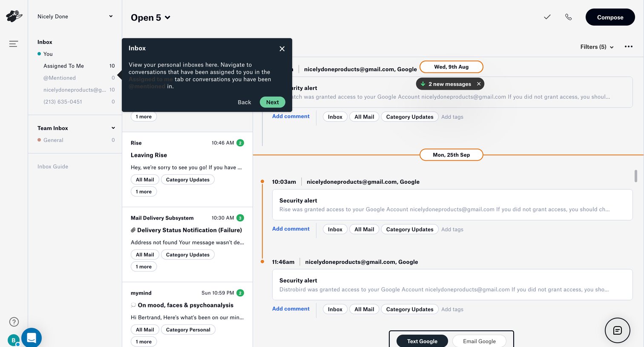Click Add tags on the 10:03am message
This screenshot has height=347, width=644.
pyautogui.click(x=452, y=229)
